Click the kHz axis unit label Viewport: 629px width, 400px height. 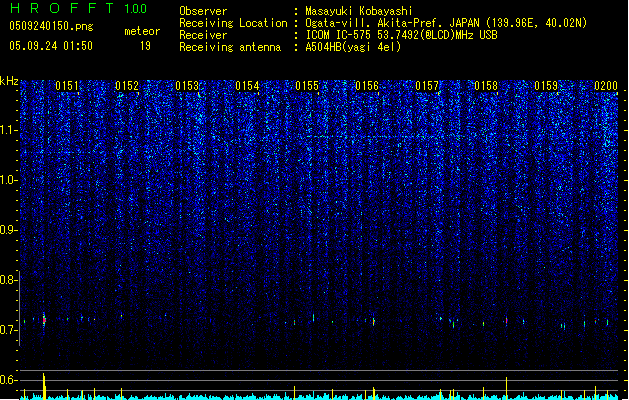pos(9,81)
